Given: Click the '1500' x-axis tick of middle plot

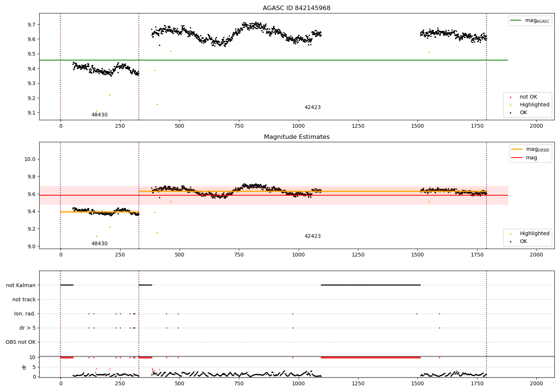Looking at the screenshot, I should point(417,255).
